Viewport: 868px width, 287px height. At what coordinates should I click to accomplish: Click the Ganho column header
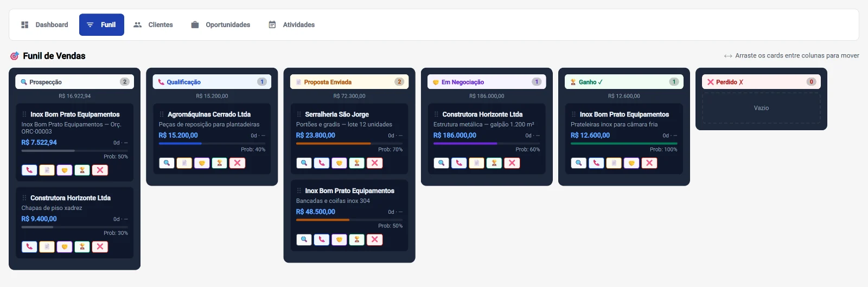[x=624, y=82]
